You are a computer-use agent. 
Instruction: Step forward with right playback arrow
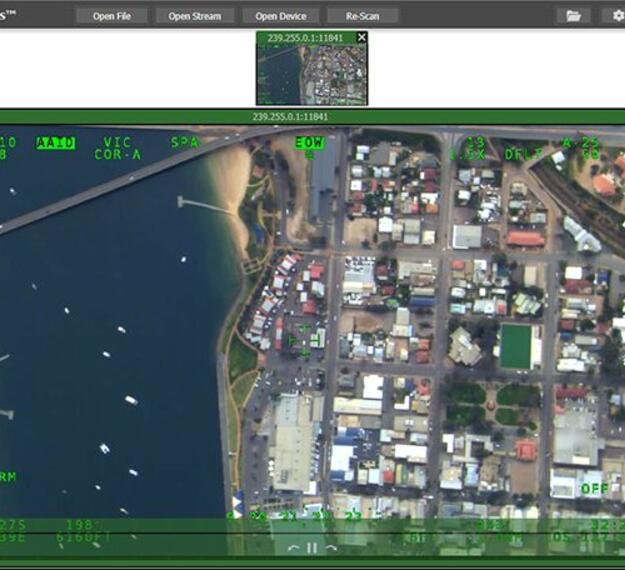tap(331, 547)
